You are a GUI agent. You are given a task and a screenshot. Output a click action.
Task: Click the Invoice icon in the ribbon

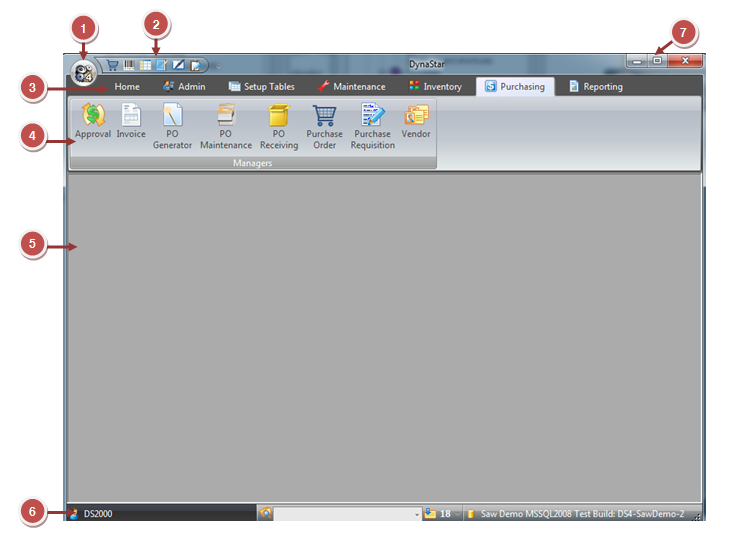(131, 124)
